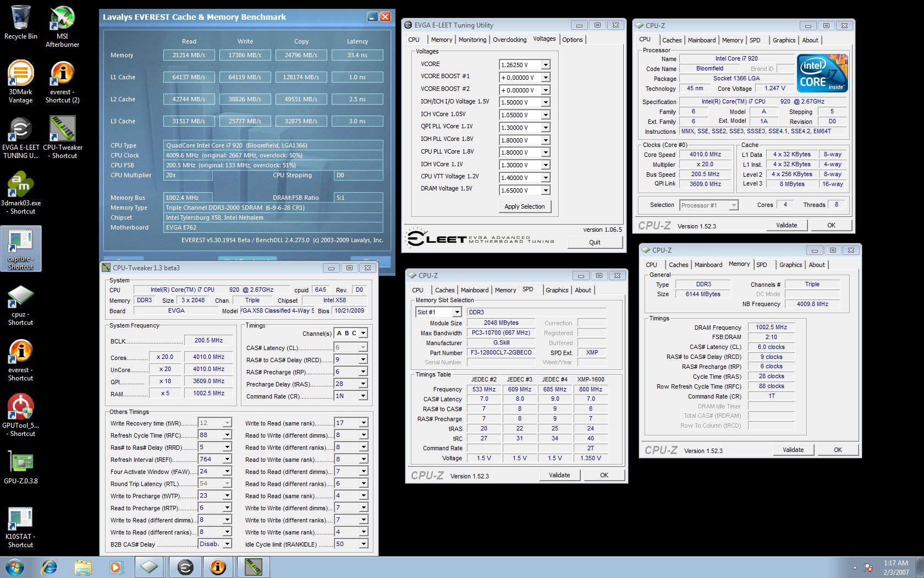Click Apply Selection button
The width and height of the screenshot is (924, 578).
(x=525, y=206)
